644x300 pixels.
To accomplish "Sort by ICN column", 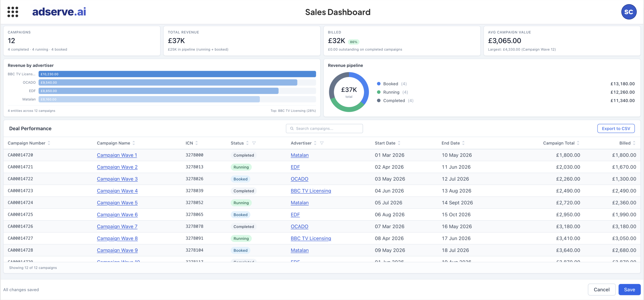I will 197,143.
